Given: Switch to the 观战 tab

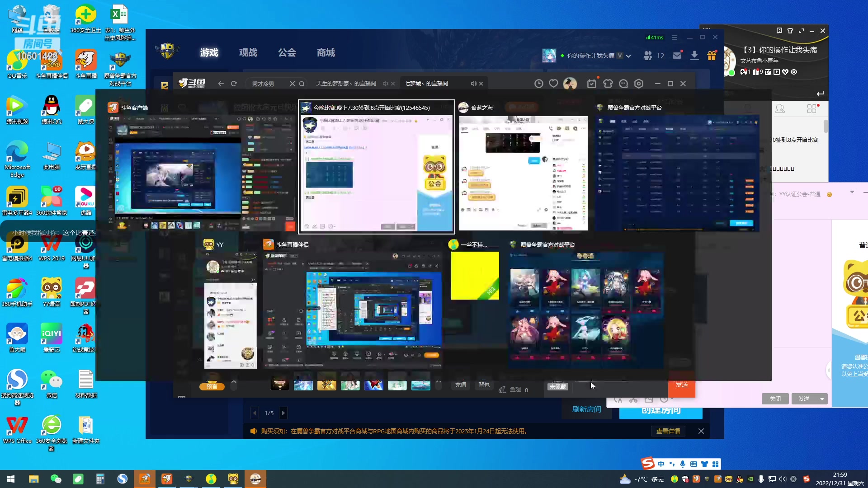Looking at the screenshot, I should click(248, 52).
